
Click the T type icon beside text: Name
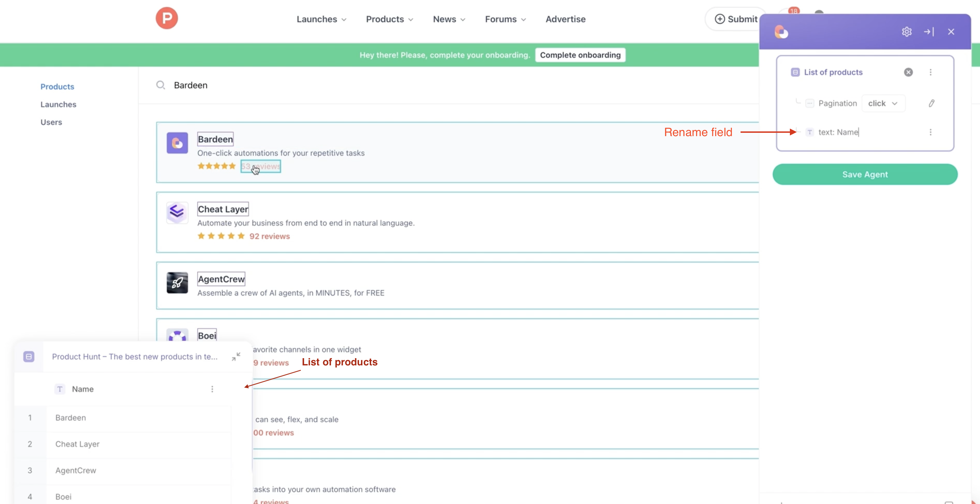pyautogui.click(x=810, y=132)
